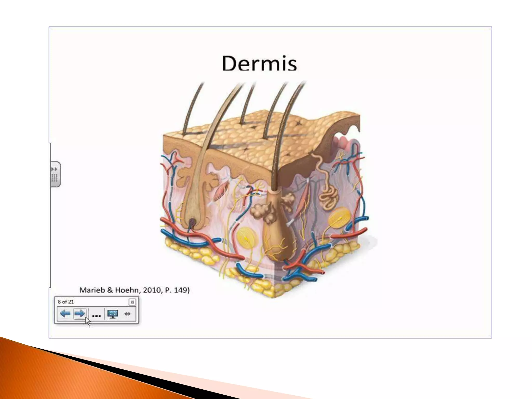The height and width of the screenshot is (399, 532).
Task: Advance using the right arrow button
Action: (79, 314)
